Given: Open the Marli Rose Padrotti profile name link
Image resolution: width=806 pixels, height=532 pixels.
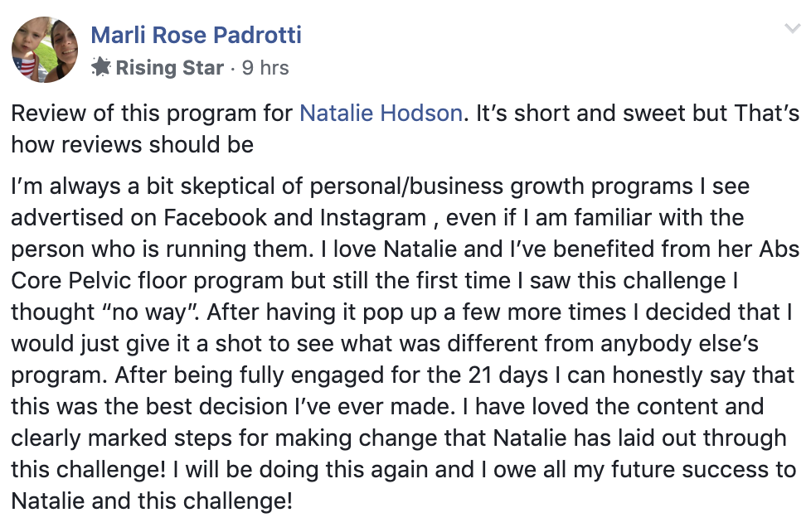Looking at the screenshot, I should [196, 35].
